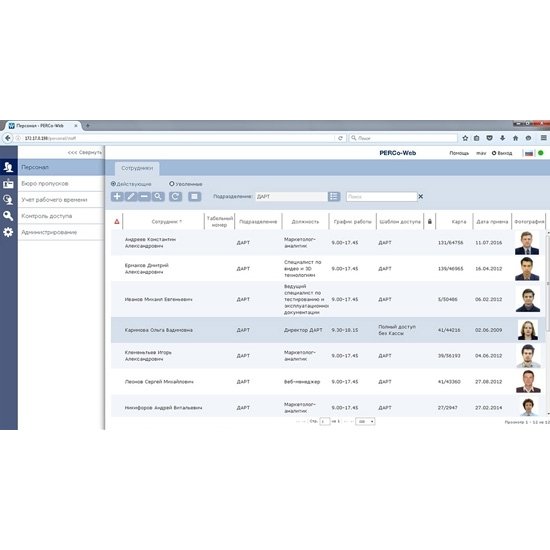The image size is (550, 550).
Task: Clear the search field with X button
Action: (x=421, y=196)
